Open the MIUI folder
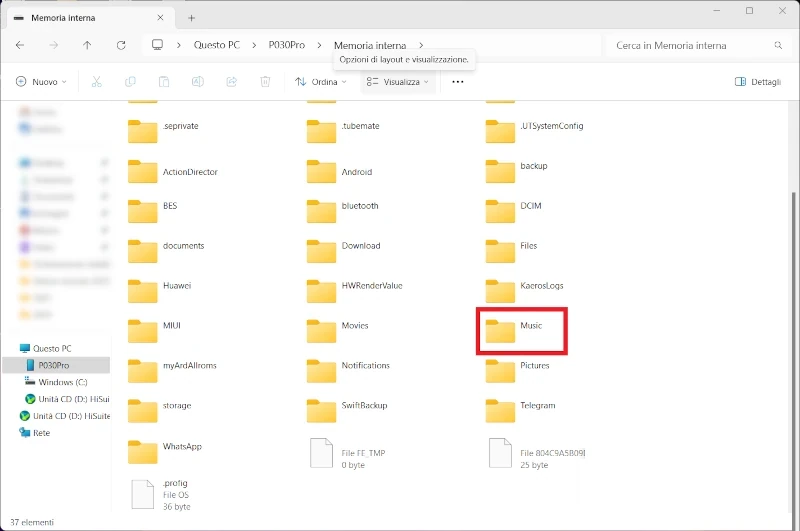Image resolution: width=800 pixels, height=531 pixels. 154,331
